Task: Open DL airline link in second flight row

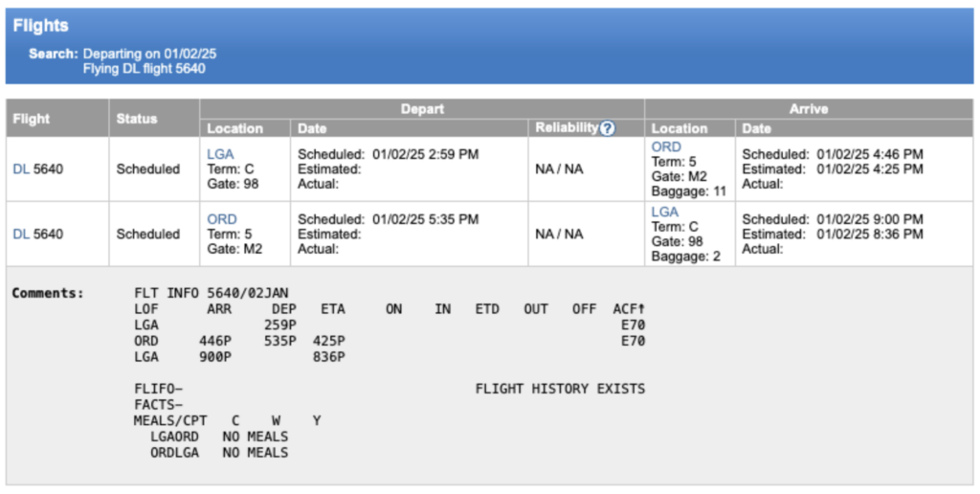Action: (21, 235)
